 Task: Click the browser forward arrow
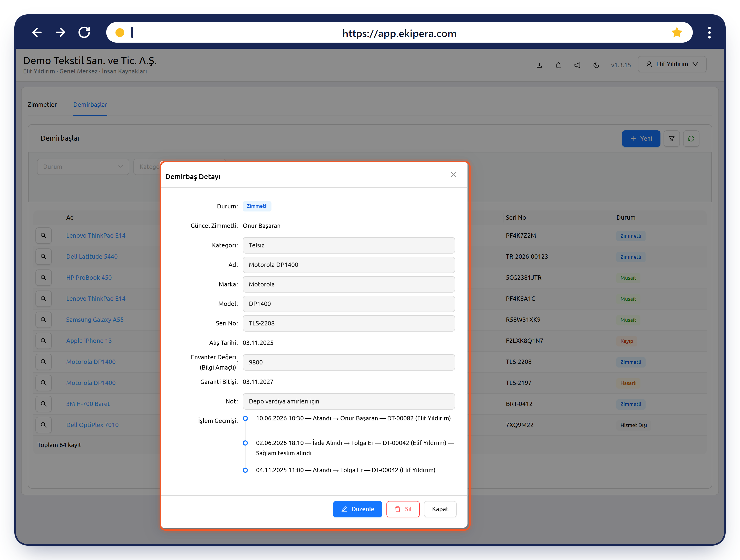pos(61,32)
